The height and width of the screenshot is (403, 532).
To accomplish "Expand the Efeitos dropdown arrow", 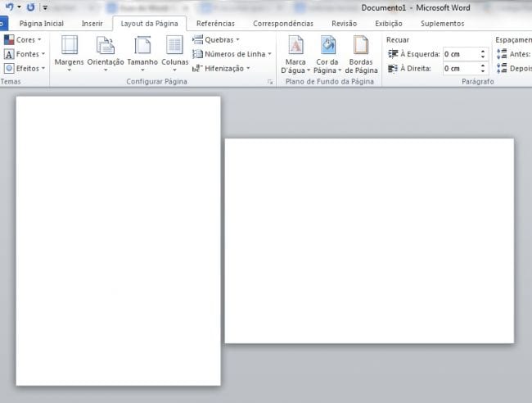I will click(x=43, y=68).
